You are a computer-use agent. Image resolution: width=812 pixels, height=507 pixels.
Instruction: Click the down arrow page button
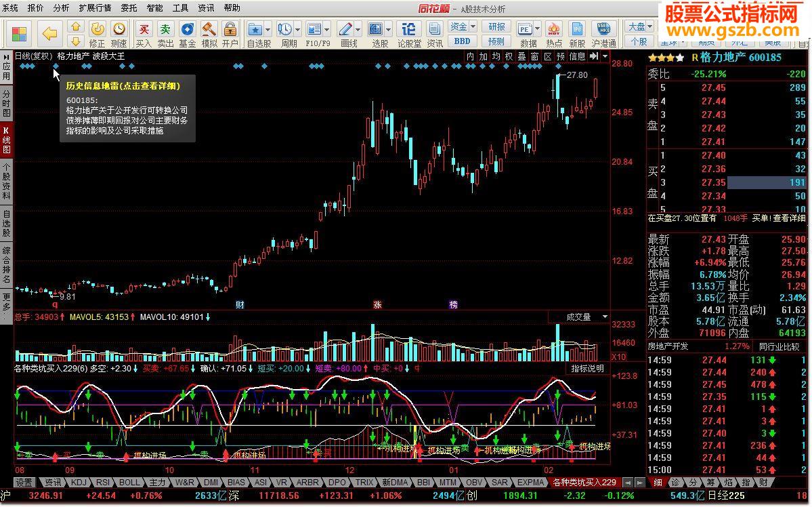tap(76, 41)
